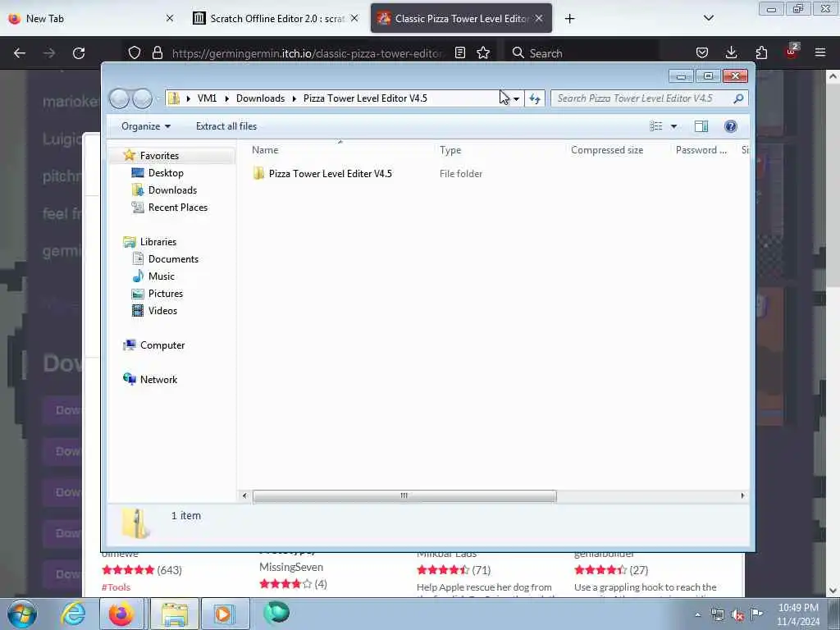Click the horizontal scrollbar left arrow
Screen dimensions: 840x630
coord(244,496)
